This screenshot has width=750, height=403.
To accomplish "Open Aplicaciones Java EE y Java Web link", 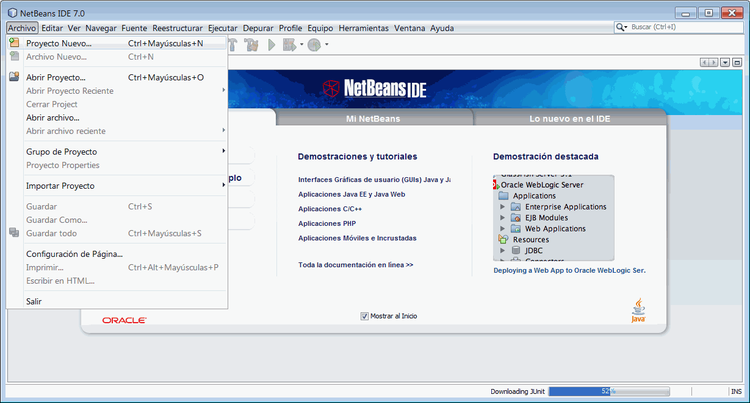I will click(x=352, y=195).
